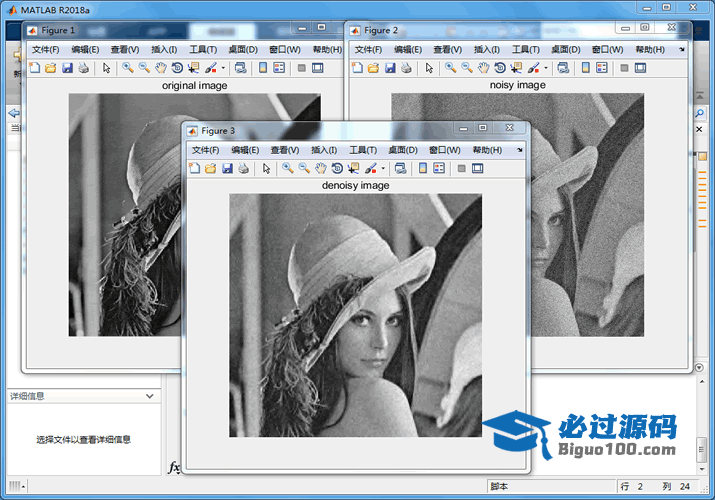Click MATLAB back navigation arrow
Screen dimensions: 715x500
14,113
